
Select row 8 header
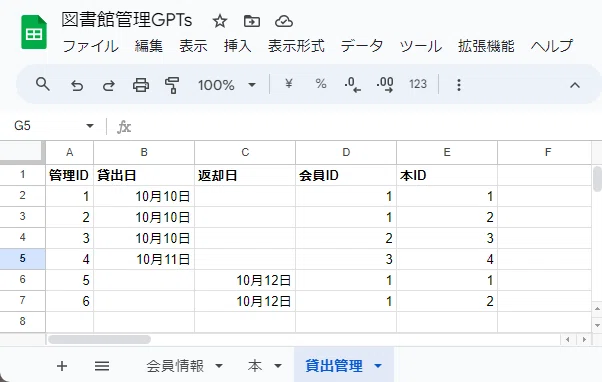coord(23,321)
